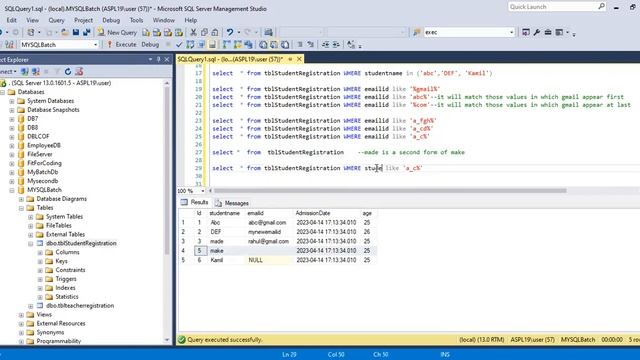Click the Debug button

pos(150,44)
